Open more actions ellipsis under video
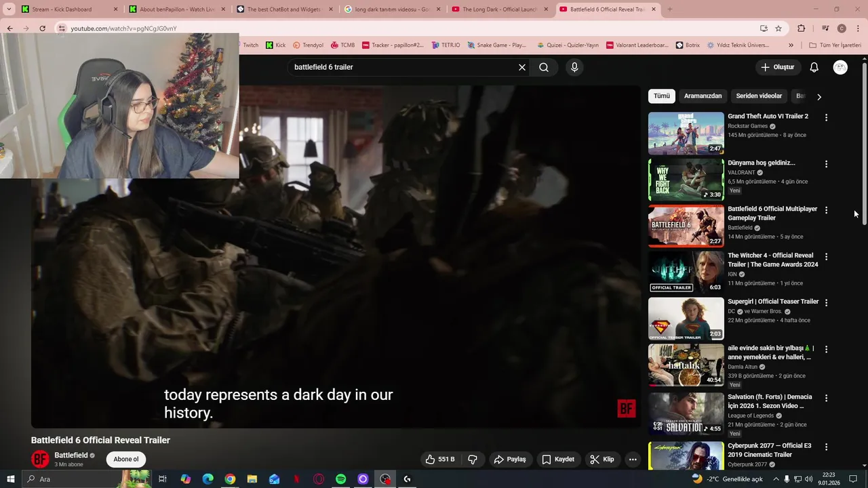The height and width of the screenshot is (488, 868). tap(633, 459)
